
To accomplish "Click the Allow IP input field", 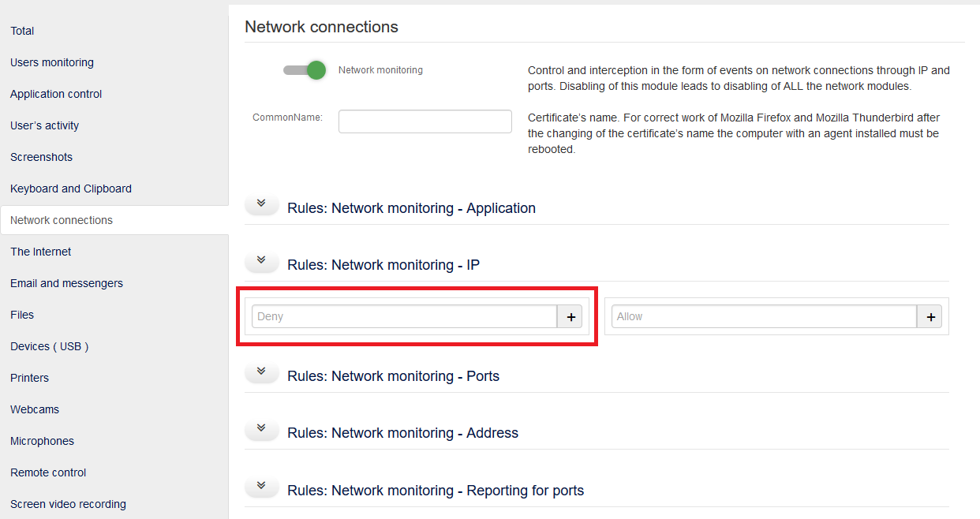I will [763, 317].
